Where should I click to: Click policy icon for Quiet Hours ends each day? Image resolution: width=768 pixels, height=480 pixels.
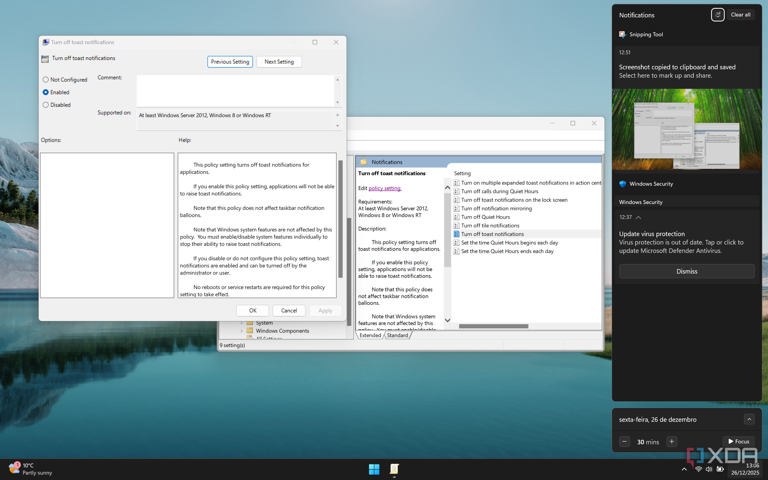(x=456, y=251)
